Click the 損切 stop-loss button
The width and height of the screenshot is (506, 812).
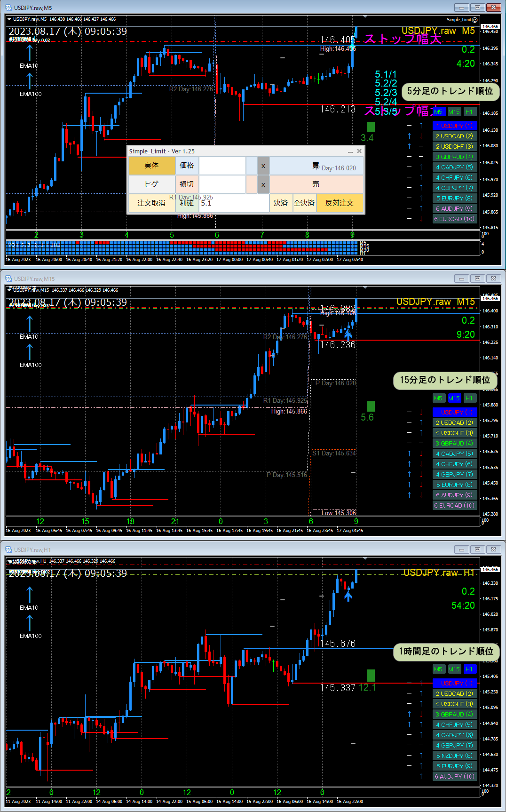187,184
